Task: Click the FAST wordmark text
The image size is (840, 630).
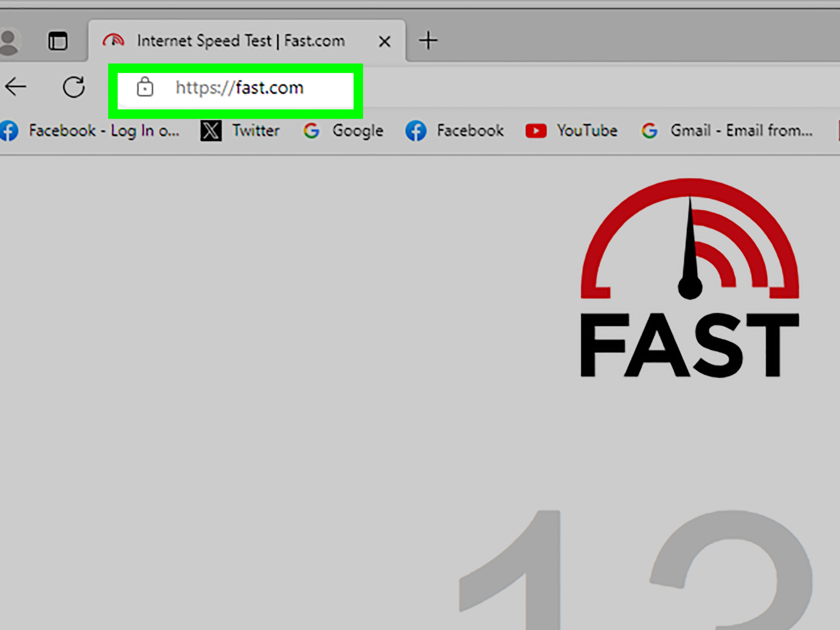Action: 689,346
